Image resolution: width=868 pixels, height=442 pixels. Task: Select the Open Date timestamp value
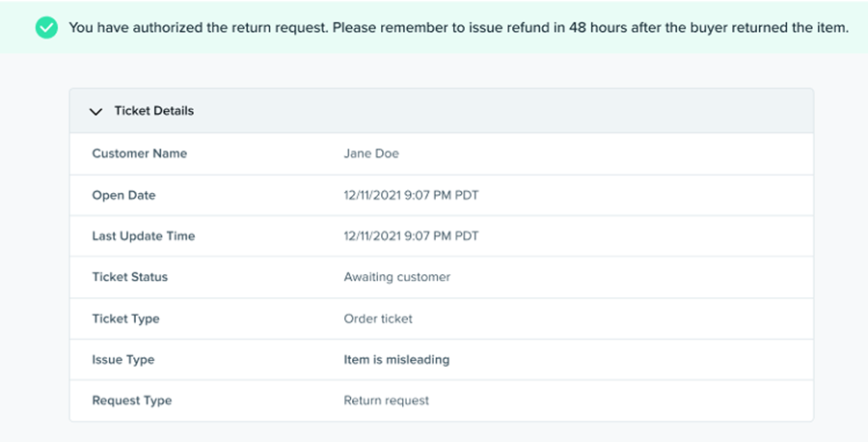point(411,195)
